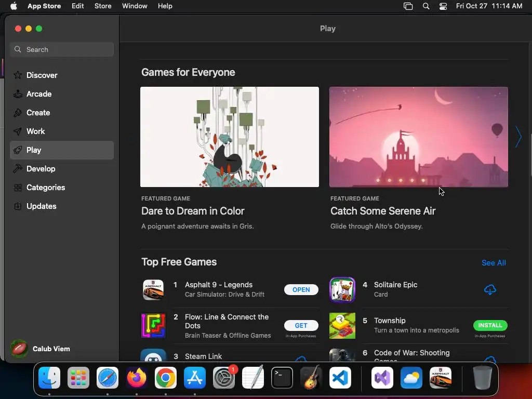
Task: Click the Stage Manager menu bar icon
Action: coord(408,6)
